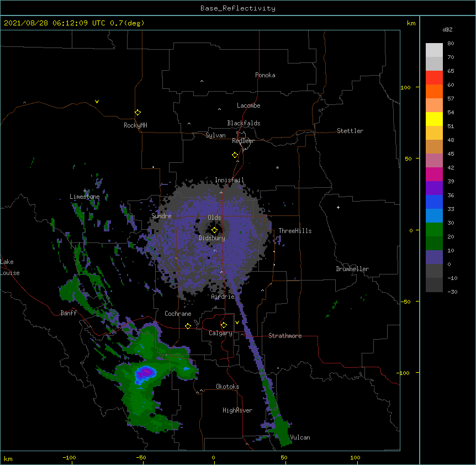The width and height of the screenshot is (476, 465).
Task: Click the Banff label
Action: tap(68, 313)
